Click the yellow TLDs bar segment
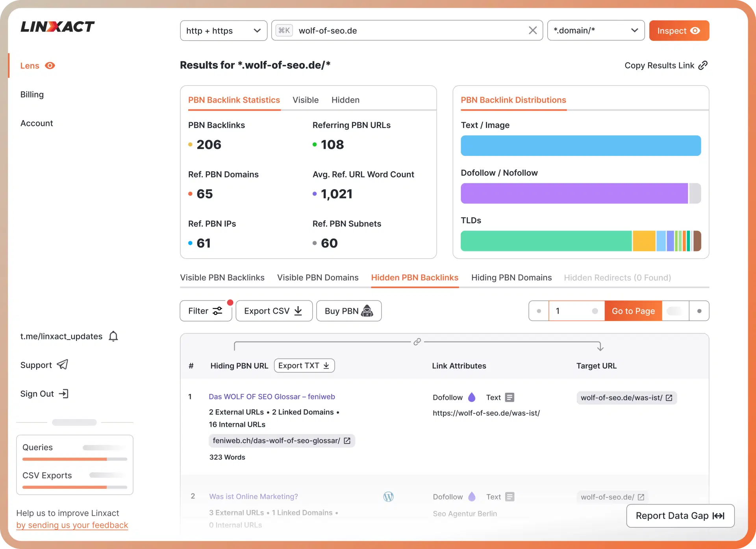This screenshot has height=549, width=756. (x=644, y=241)
